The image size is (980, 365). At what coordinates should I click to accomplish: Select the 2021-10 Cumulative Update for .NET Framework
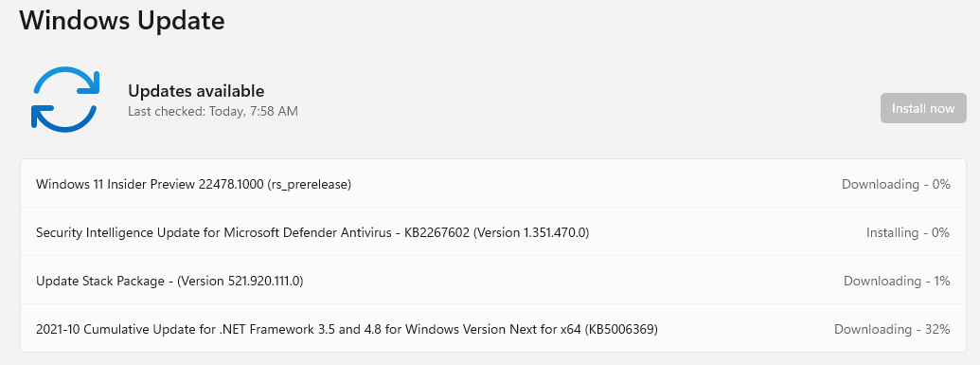coord(347,329)
